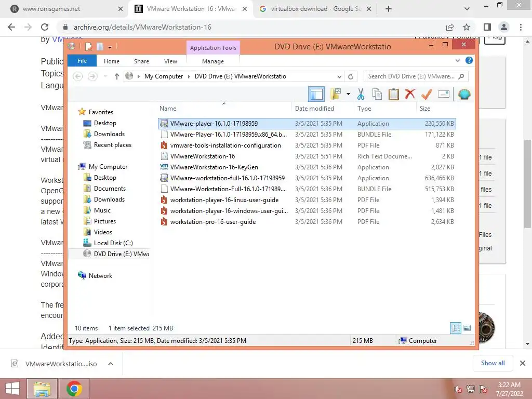Select workstation-pro-16-user-guide PDF
The height and width of the screenshot is (399, 532).
(x=307, y=221)
